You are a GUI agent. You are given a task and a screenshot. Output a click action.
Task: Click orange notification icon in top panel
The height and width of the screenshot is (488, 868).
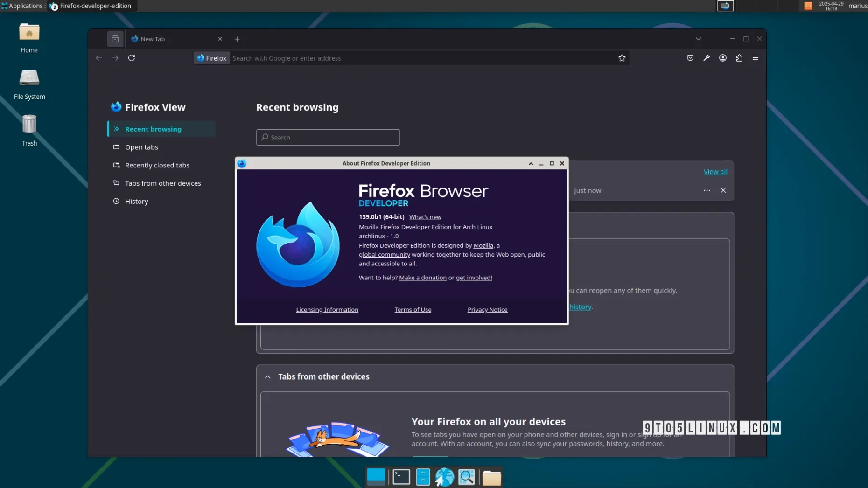pos(808,6)
